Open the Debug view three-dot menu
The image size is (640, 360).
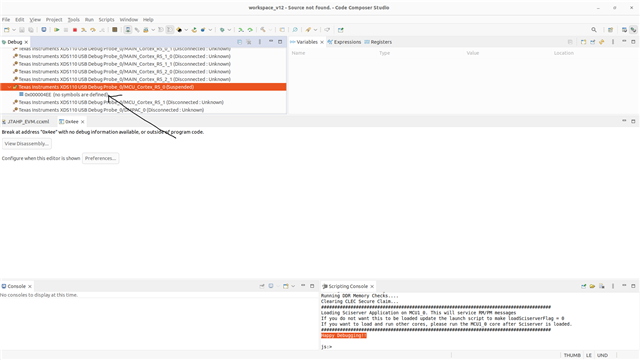[260, 42]
